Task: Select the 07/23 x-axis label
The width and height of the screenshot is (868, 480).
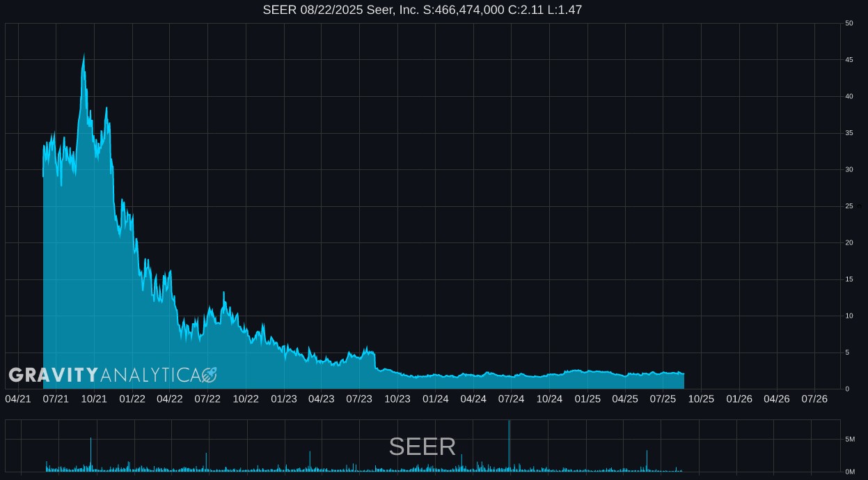Action: 359,398
